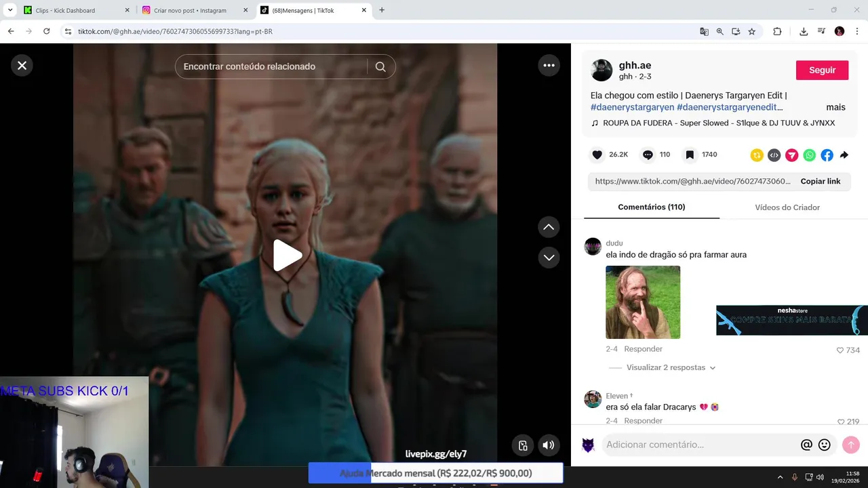Screen dimensions: 868x488
Task: Open the ghh.ae profile avatar
Action: click(x=601, y=70)
